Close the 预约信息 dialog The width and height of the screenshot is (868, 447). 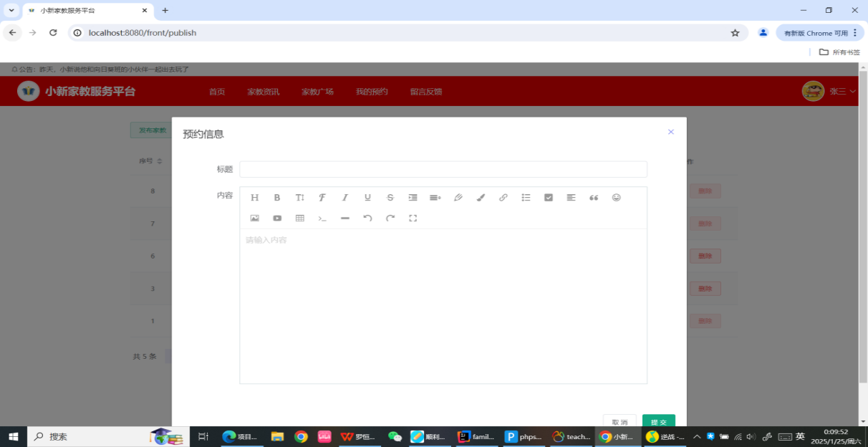pyautogui.click(x=671, y=132)
